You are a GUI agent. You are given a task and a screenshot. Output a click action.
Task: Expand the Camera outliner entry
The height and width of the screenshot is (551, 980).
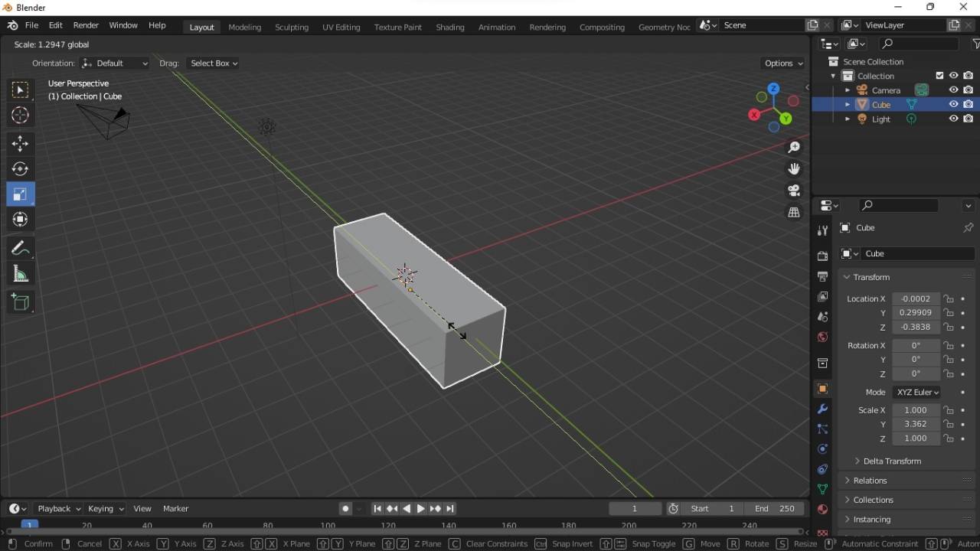pyautogui.click(x=848, y=90)
